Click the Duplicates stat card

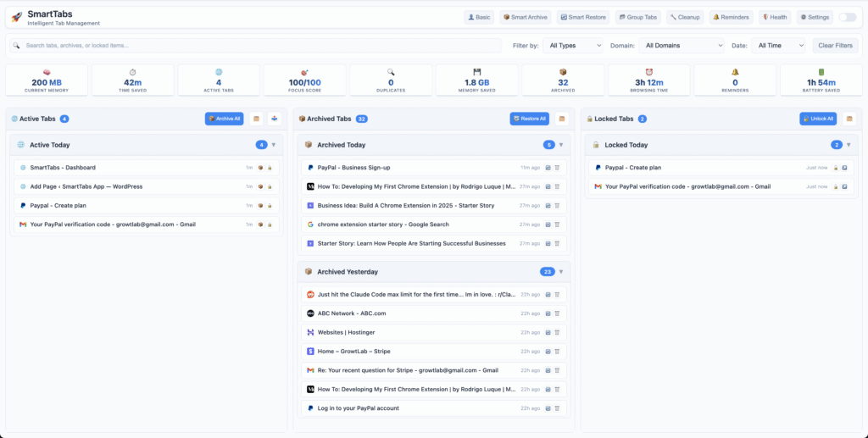tap(391, 80)
